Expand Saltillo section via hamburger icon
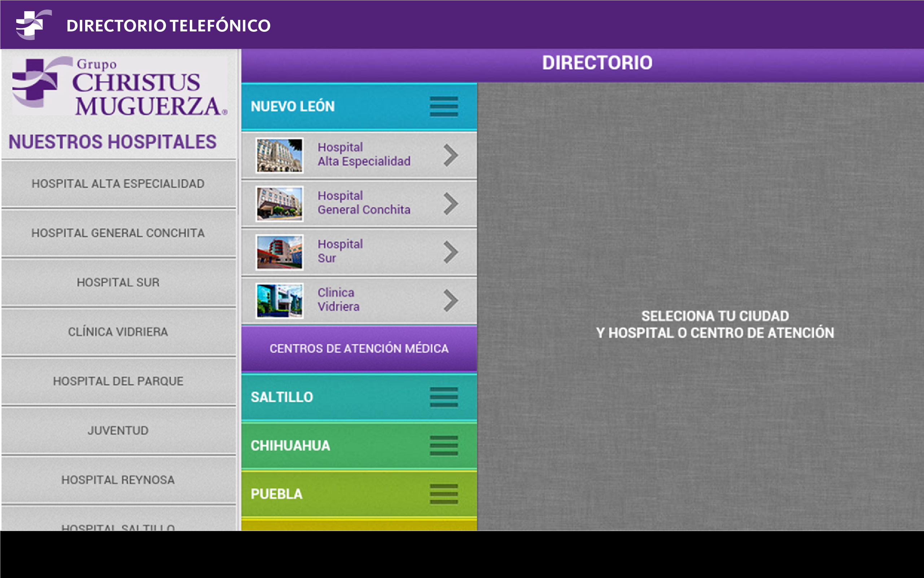The height and width of the screenshot is (578, 924). point(443,397)
